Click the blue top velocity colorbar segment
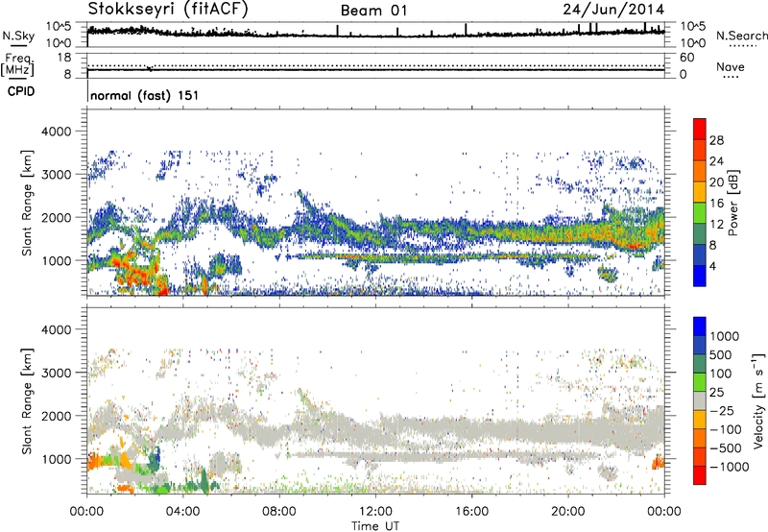 tap(700, 326)
